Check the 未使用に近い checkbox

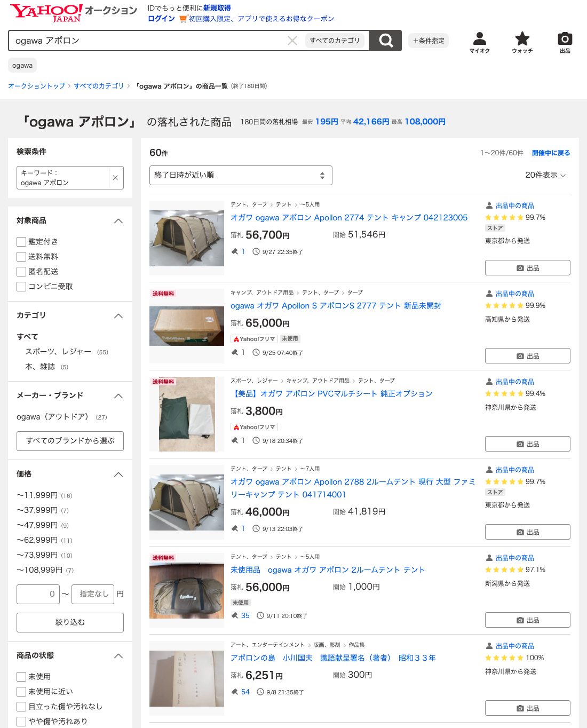(x=21, y=692)
